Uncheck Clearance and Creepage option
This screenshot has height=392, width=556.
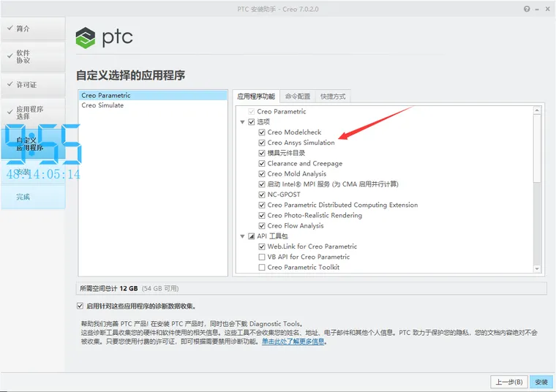pyautogui.click(x=262, y=163)
